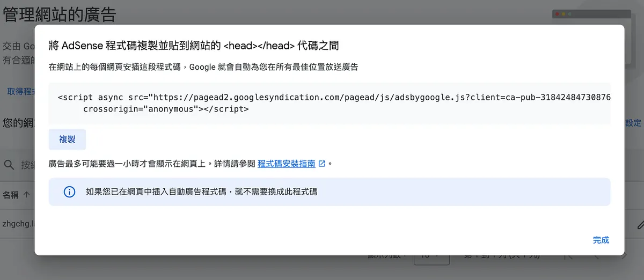This screenshot has height=280, width=644.
Task: Click the pencil edit icon at right edge
Action: coord(640,225)
